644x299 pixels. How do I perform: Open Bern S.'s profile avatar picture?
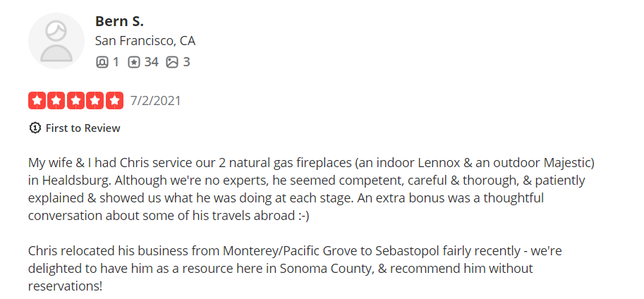pos(56,41)
